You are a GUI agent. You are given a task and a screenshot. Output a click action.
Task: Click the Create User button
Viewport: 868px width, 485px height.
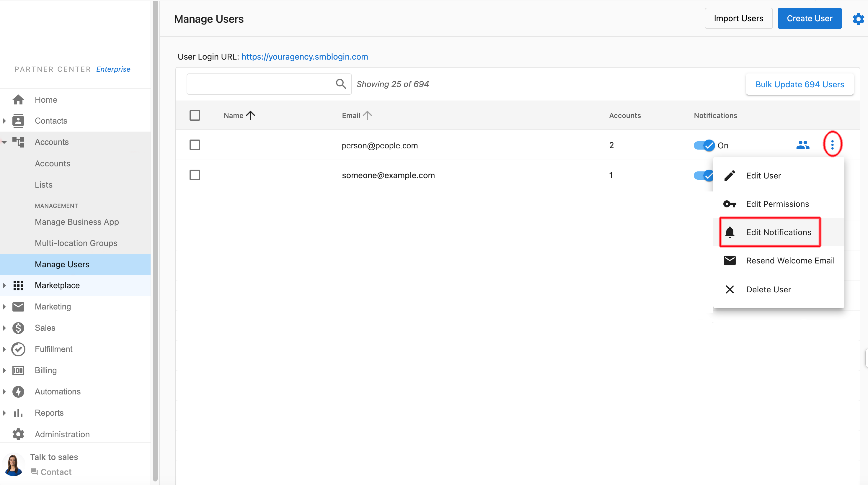pyautogui.click(x=809, y=19)
